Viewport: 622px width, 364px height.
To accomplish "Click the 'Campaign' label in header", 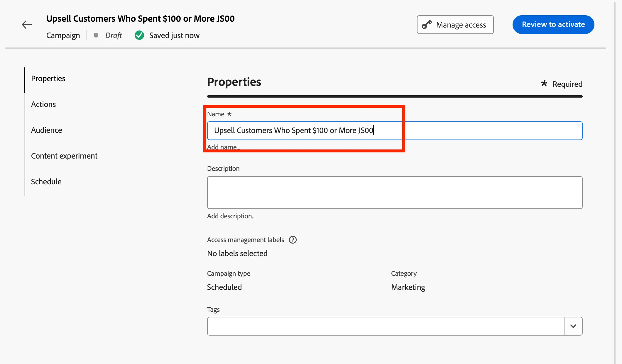I will (63, 35).
